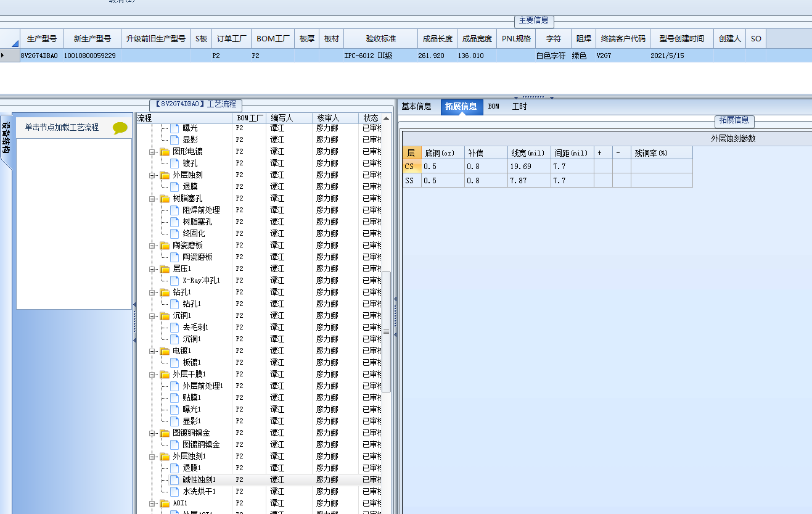Image resolution: width=812 pixels, height=514 pixels.
Task: Click line width value 7.87
Action: click(x=529, y=181)
